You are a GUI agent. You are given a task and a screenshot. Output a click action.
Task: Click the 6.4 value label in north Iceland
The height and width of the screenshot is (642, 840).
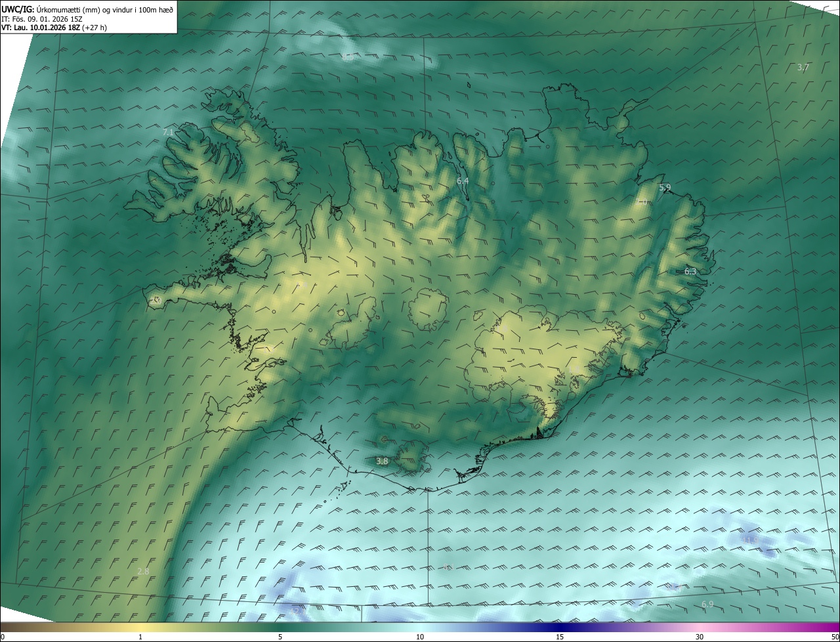pyautogui.click(x=463, y=181)
